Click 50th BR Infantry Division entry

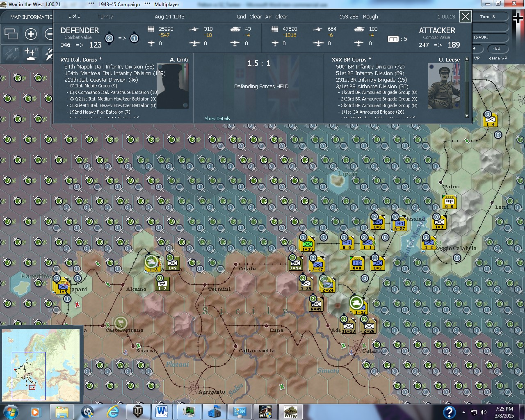tap(370, 66)
